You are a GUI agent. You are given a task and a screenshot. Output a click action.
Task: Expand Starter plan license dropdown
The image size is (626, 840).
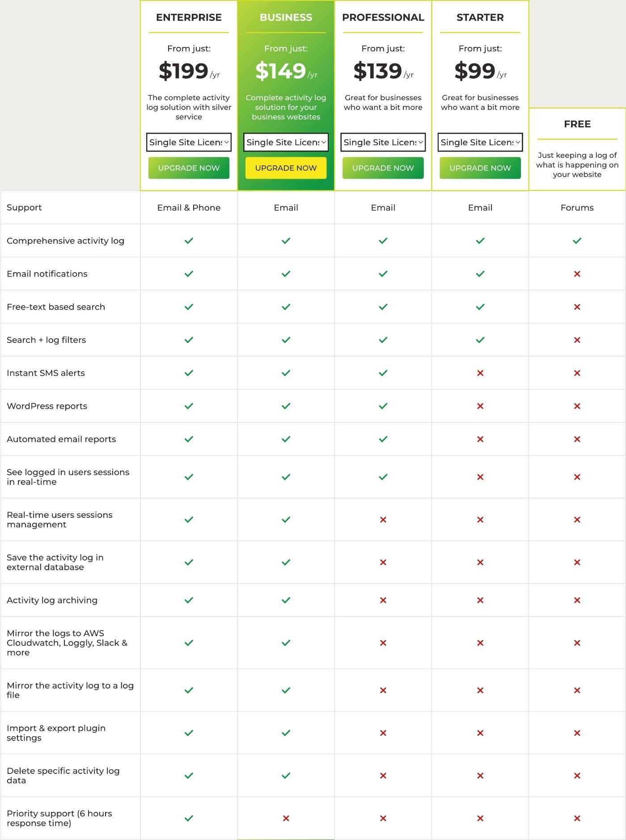point(480,142)
